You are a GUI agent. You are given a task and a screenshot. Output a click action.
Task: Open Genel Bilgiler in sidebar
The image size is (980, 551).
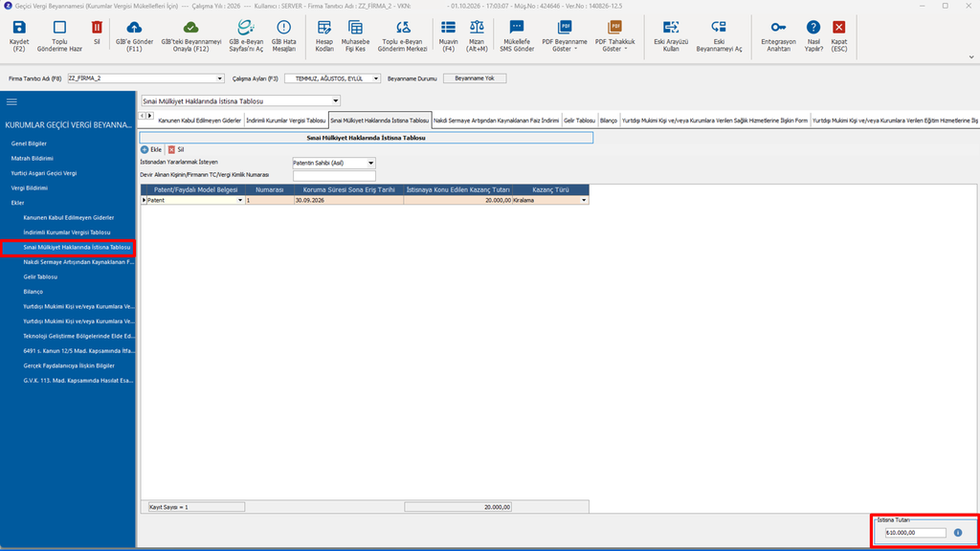[29, 143]
